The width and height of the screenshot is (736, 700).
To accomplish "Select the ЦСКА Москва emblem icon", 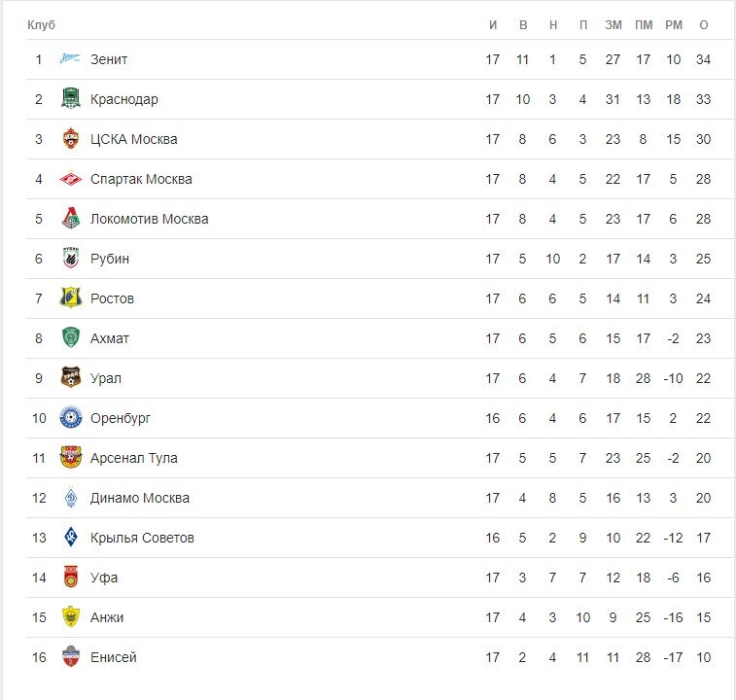I will [71, 138].
